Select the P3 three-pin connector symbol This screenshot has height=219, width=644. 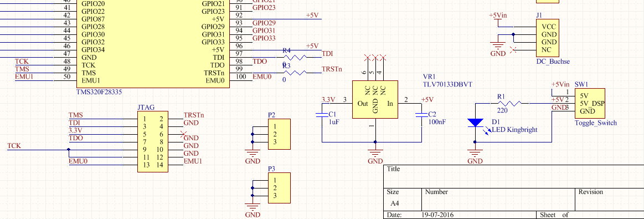tap(279, 188)
